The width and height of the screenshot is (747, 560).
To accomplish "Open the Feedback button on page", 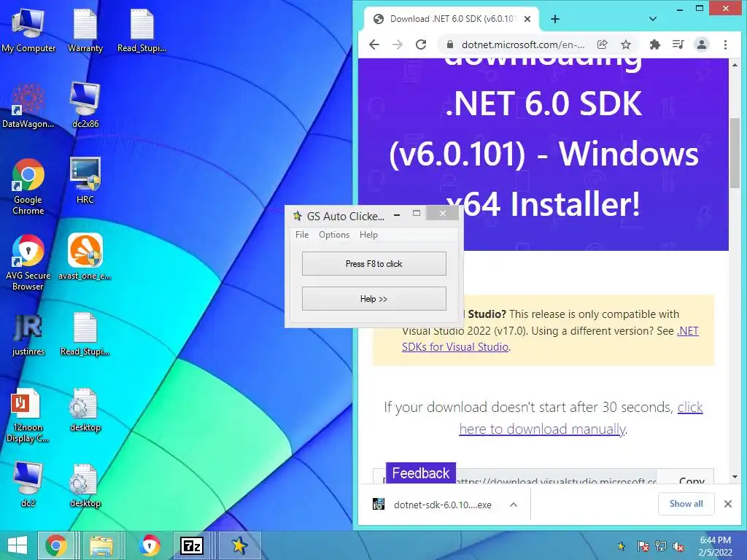I will click(x=421, y=472).
